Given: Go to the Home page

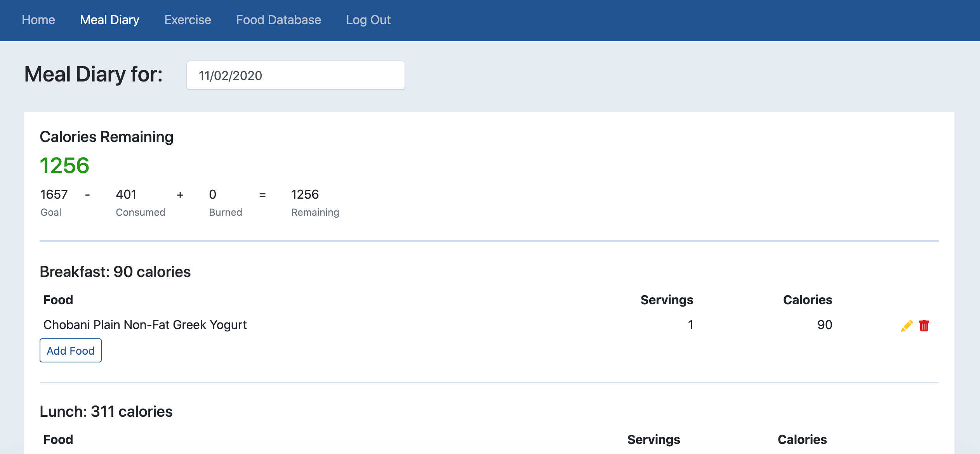Looking at the screenshot, I should click(x=38, y=20).
